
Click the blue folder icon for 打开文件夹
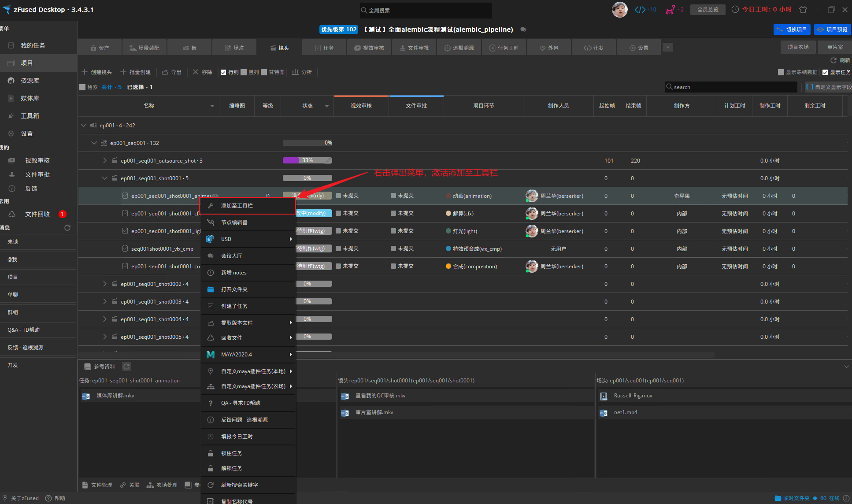coord(211,289)
